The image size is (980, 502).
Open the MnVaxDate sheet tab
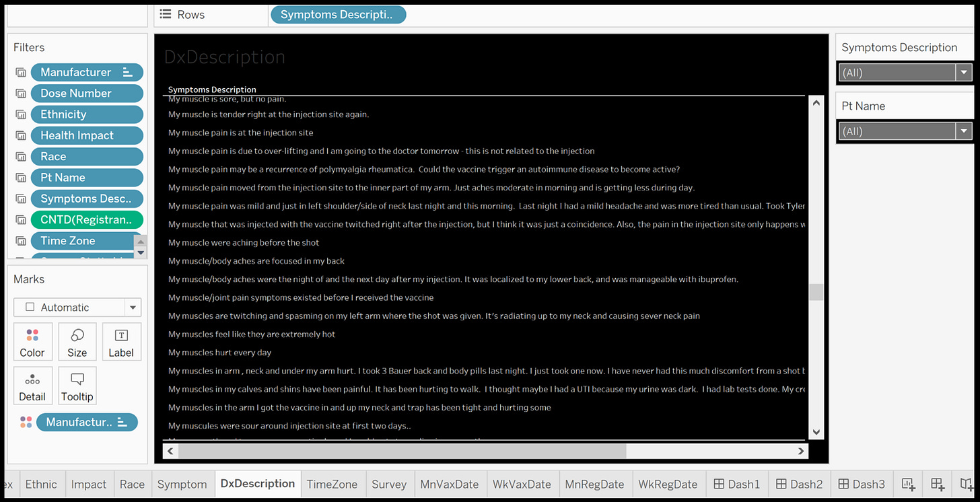(x=450, y=484)
